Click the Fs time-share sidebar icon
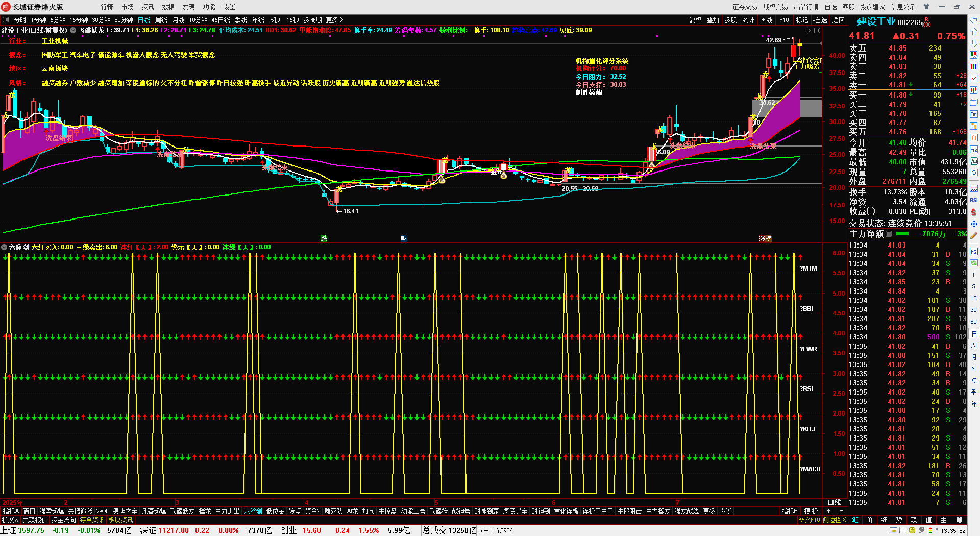 tap(974, 251)
